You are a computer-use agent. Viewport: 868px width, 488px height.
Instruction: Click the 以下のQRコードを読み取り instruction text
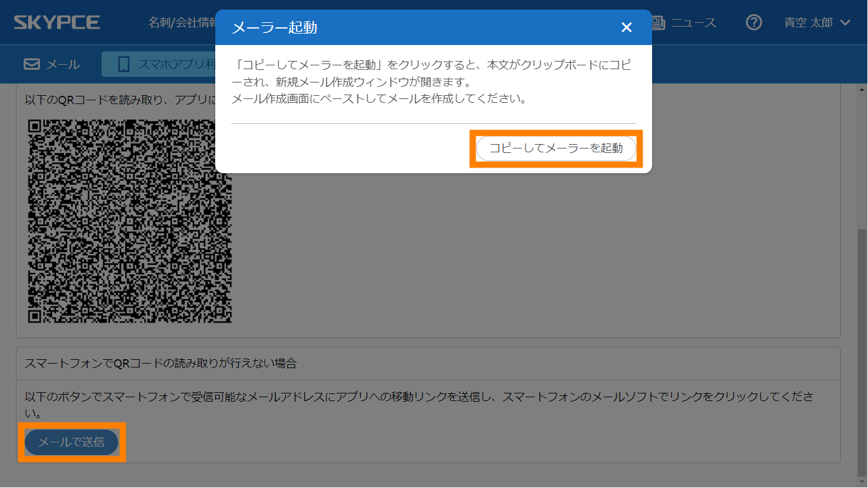[121, 100]
